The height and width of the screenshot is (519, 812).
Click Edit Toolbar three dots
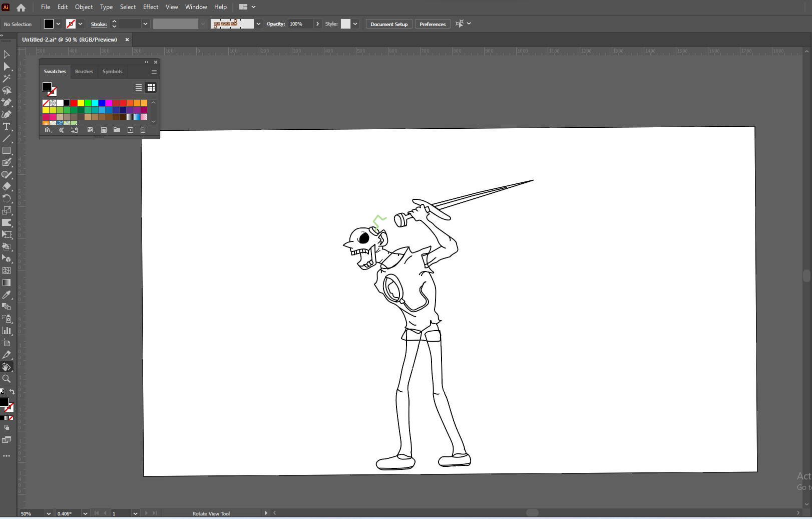point(7,456)
